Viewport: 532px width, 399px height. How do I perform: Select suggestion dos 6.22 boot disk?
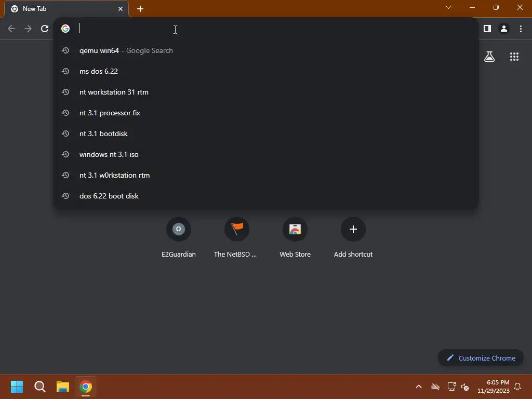click(267, 196)
